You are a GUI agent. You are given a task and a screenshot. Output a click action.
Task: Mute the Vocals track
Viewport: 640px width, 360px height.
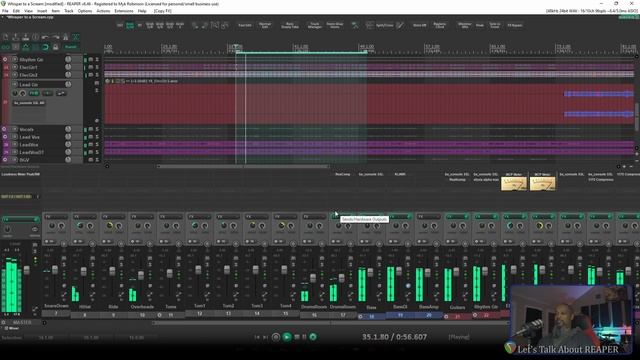[91, 129]
